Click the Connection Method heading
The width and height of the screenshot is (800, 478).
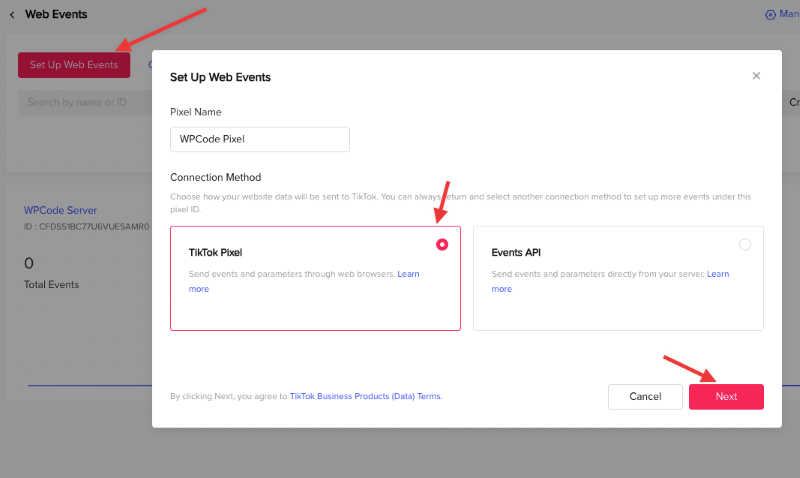tap(215, 178)
